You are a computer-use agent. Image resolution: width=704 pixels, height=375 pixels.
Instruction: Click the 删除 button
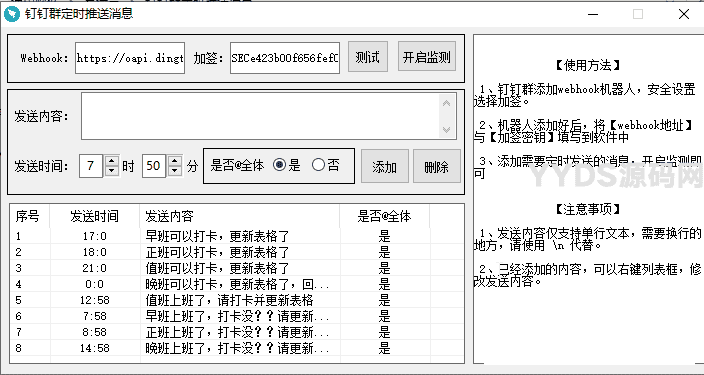point(437,167)
